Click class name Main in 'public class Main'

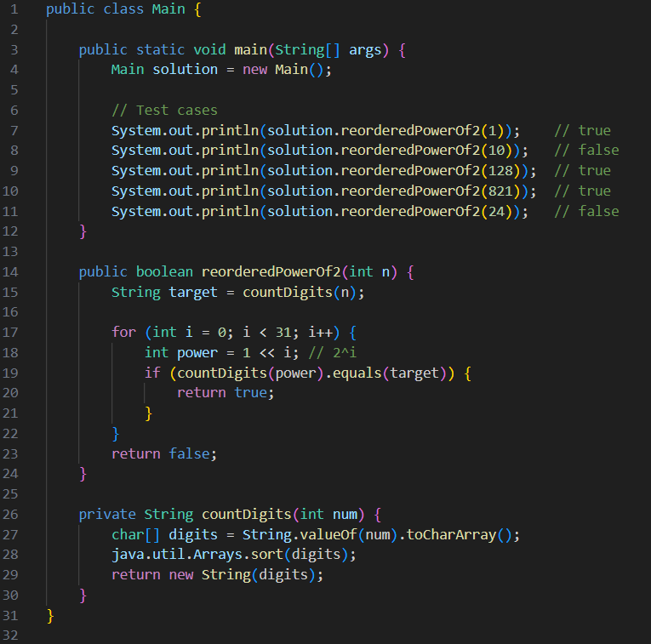click(x=168, y=9)
